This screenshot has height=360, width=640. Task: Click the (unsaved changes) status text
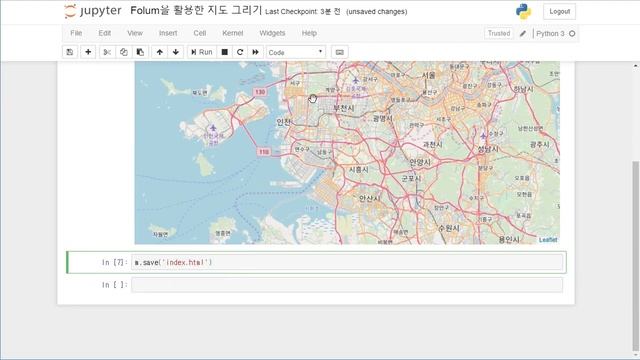pos(376,12)
